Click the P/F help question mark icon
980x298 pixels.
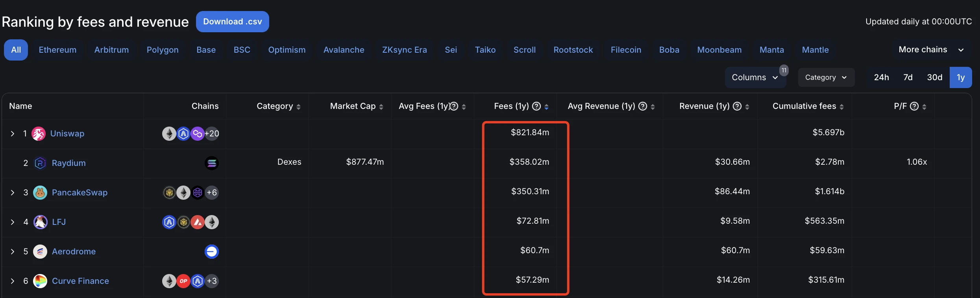tap(914, 106)
